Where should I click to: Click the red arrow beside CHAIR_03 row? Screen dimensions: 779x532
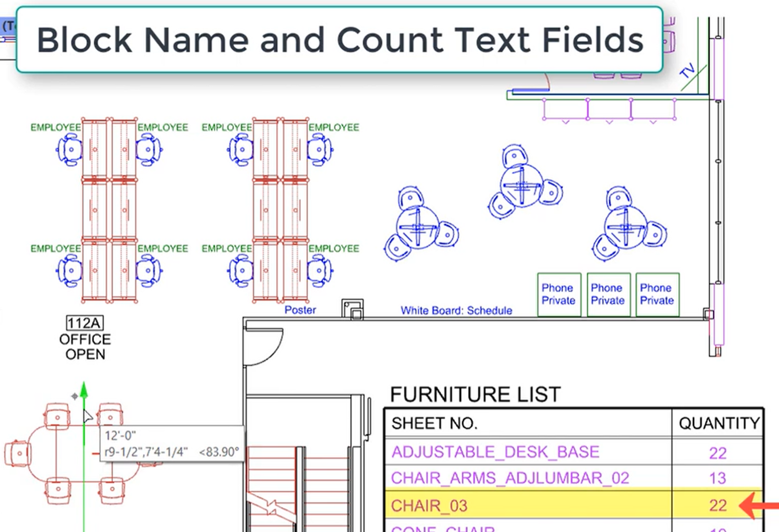pos(759,506)
